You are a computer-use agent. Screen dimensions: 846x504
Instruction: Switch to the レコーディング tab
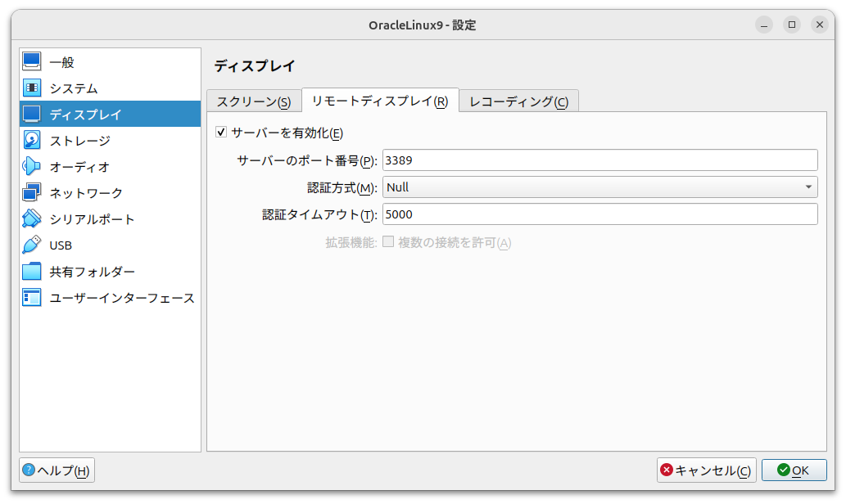519,101
